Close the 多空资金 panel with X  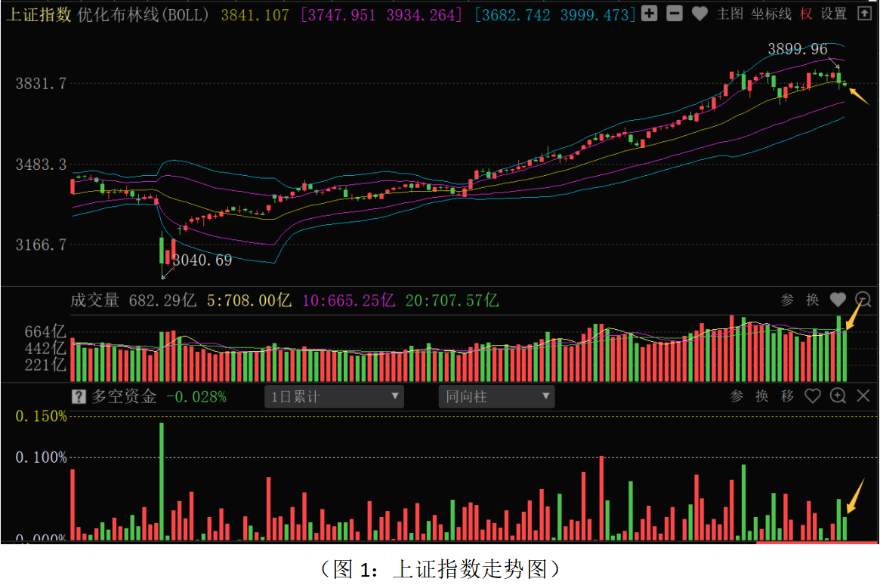863,396
